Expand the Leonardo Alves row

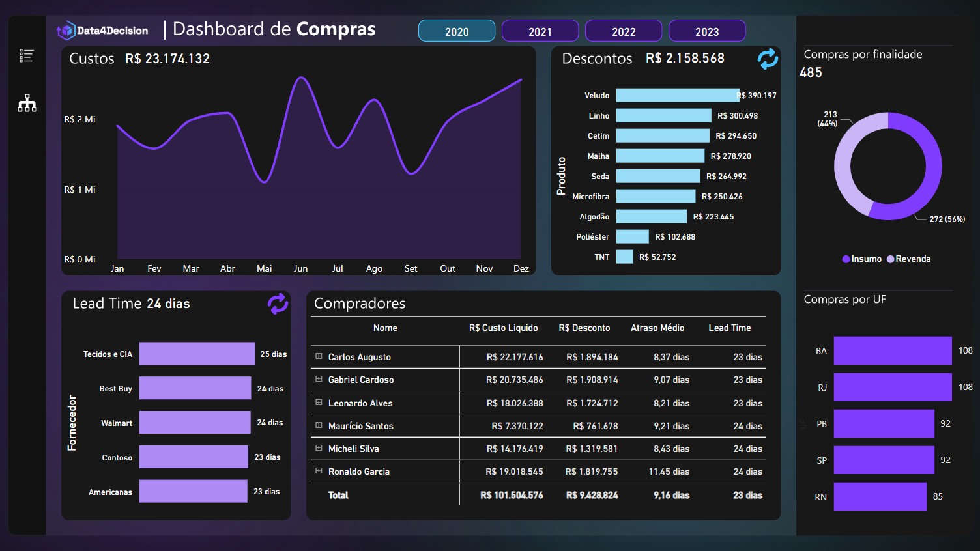[x=319, y=403]
